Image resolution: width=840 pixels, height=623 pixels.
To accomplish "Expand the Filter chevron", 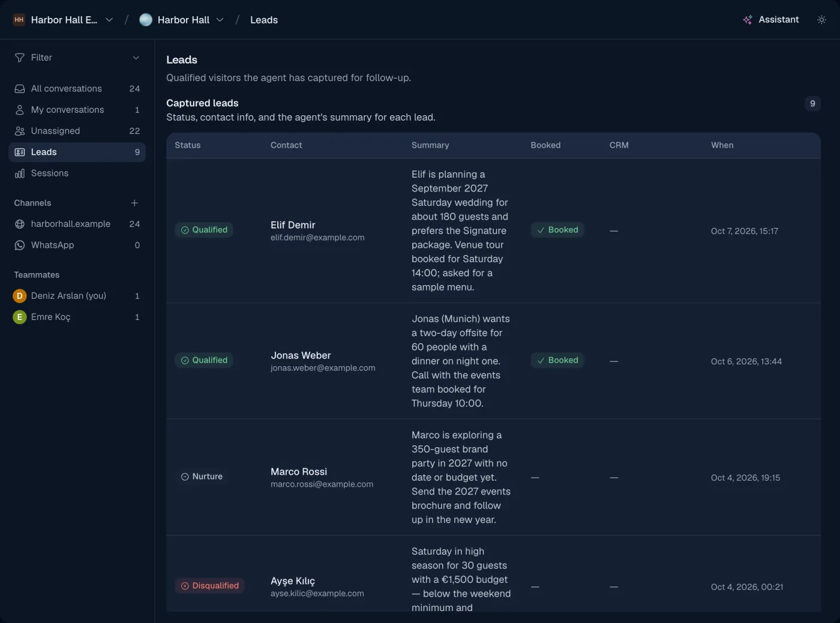I will pyautogui.click(x=136, y=58).
